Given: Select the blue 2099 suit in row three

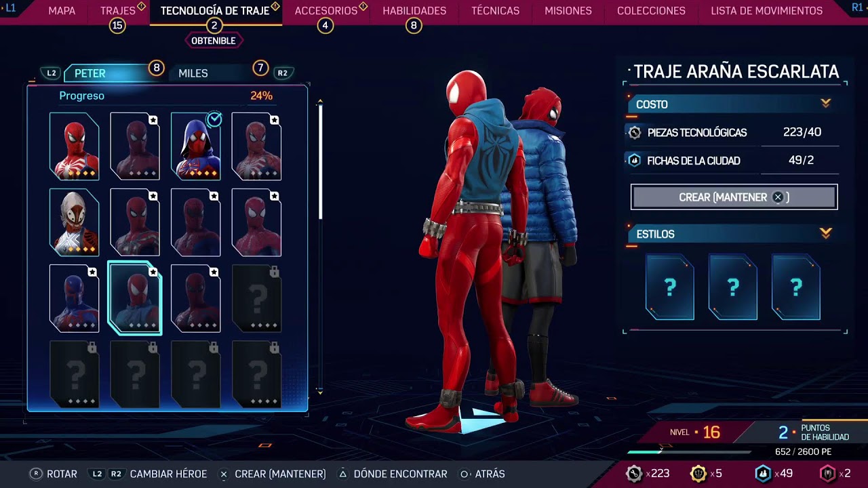Looking at the screenshot, I should click(75, 298).
